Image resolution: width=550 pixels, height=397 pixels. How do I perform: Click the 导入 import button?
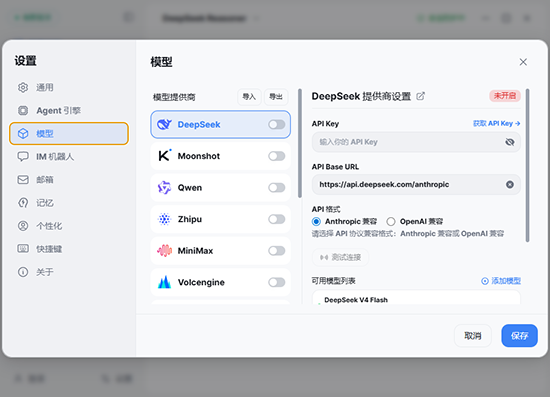pos(249,97)
